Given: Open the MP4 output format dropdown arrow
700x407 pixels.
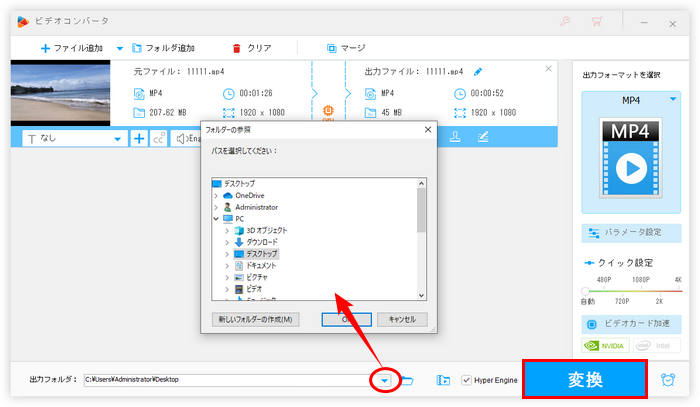Looking at the screenshot, I should click(x=673, y=99).
